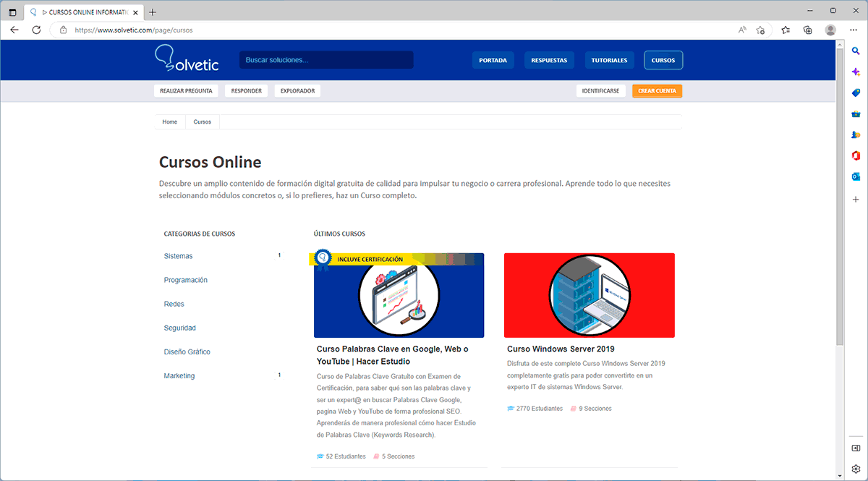
Task: Click the site lock info icon
Action: 63,30
